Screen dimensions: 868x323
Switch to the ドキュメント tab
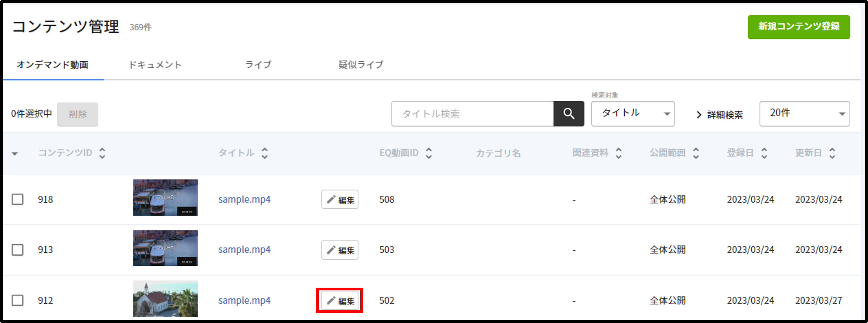(x=155, y=64)
